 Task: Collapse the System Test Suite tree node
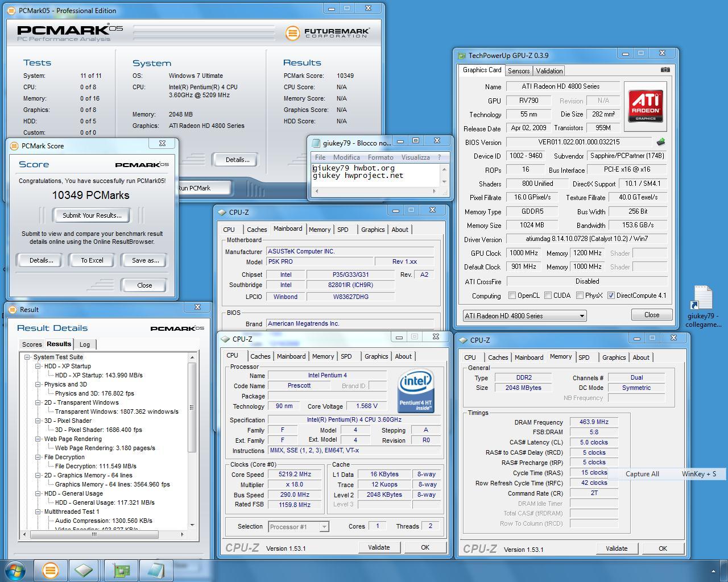point(27,357)
